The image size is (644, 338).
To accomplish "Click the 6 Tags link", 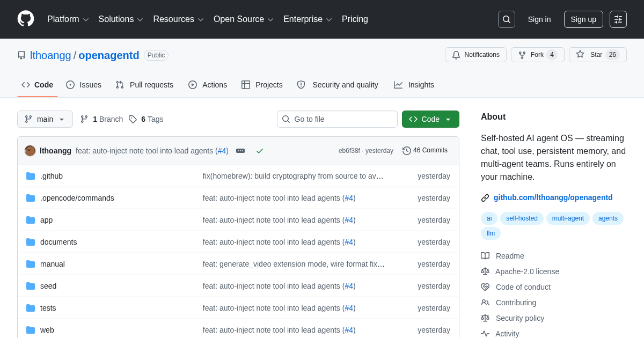I will (146, 119).
